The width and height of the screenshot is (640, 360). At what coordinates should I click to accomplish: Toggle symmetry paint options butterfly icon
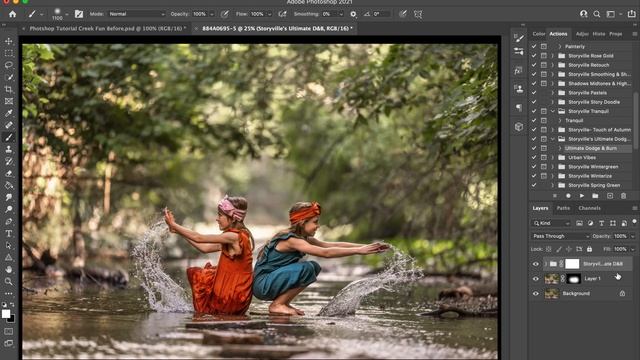pos(418,14)
